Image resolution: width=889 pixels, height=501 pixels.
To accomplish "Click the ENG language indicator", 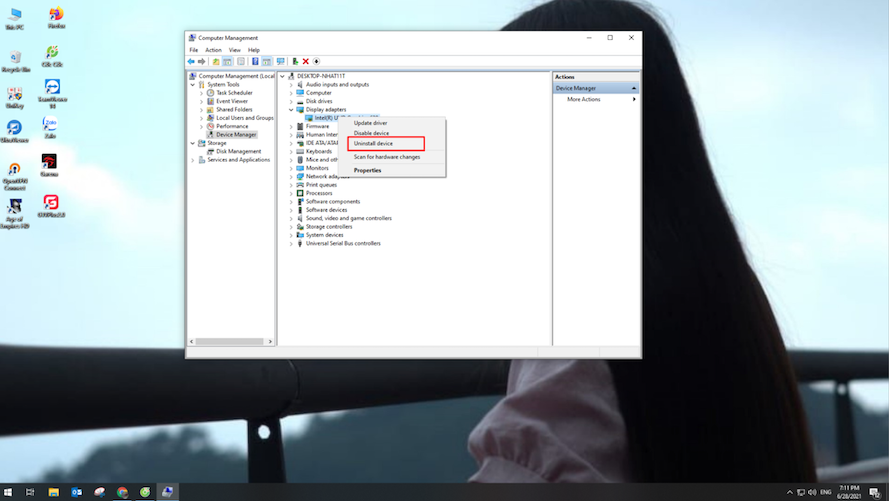I will click(x=826, y=492).
